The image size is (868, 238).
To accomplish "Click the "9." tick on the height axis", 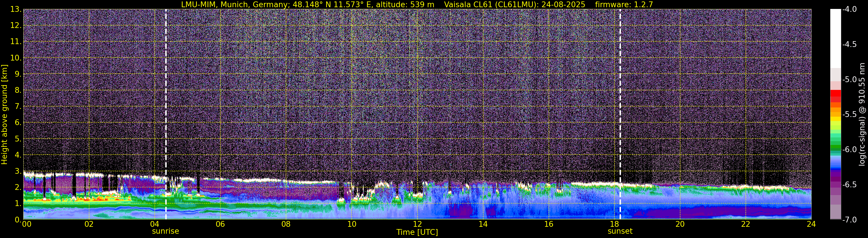I will tap(18, 74).
